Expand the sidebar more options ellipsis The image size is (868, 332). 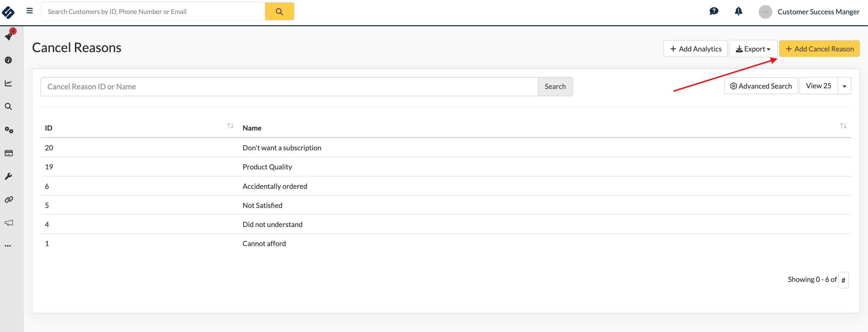(8, 246)
